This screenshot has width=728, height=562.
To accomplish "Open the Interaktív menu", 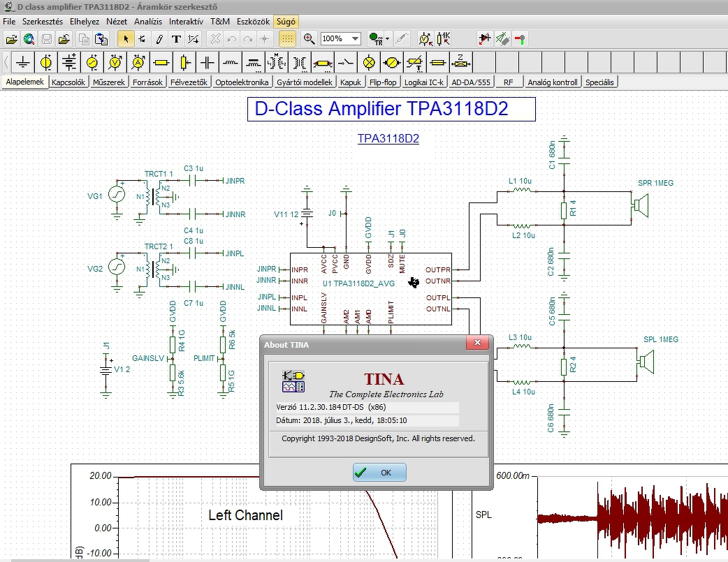I will pyautogui.click(x=186, y=22).
